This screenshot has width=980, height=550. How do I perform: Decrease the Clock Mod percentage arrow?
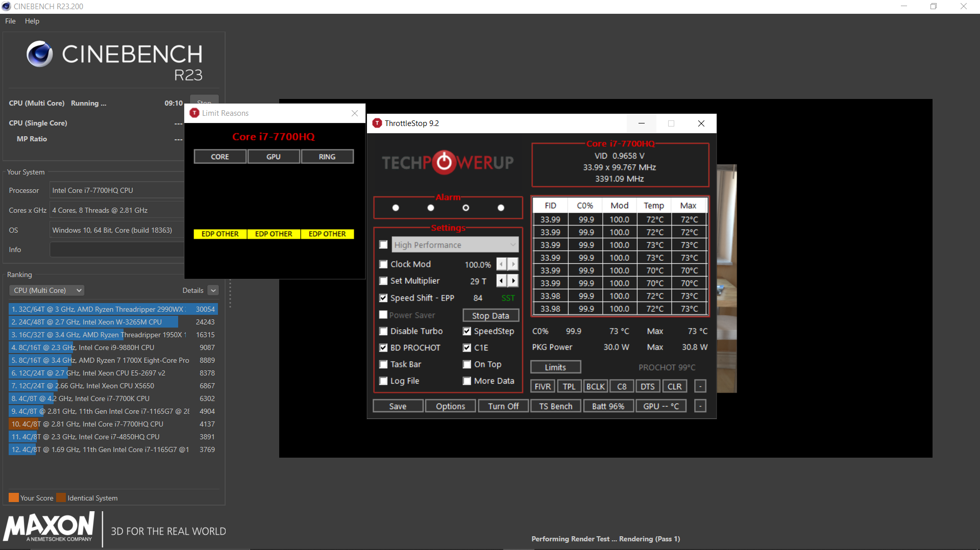tap(502, 264)
